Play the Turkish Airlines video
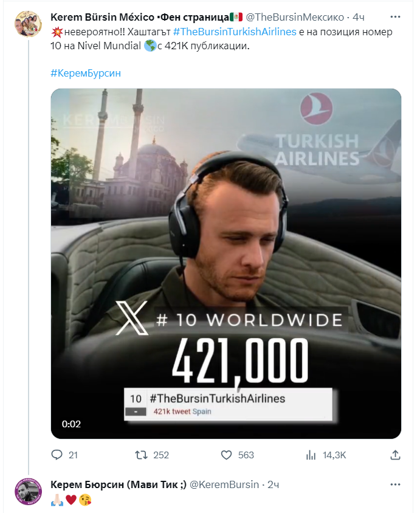420x513 pixels. tap(225, 263)
